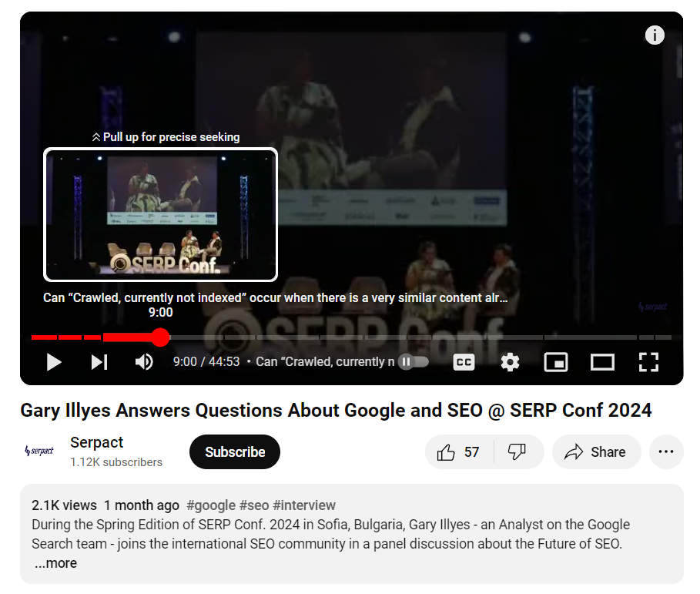Open the more actions three-dot menu
Image resolution: width=700 pixels, height=594 pixels.
click(666, 452)
